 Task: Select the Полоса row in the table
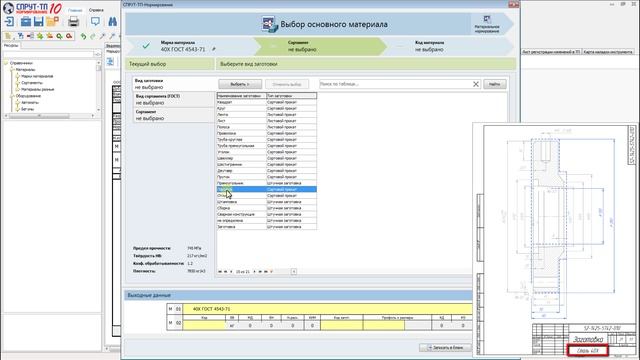pos(267,127)
